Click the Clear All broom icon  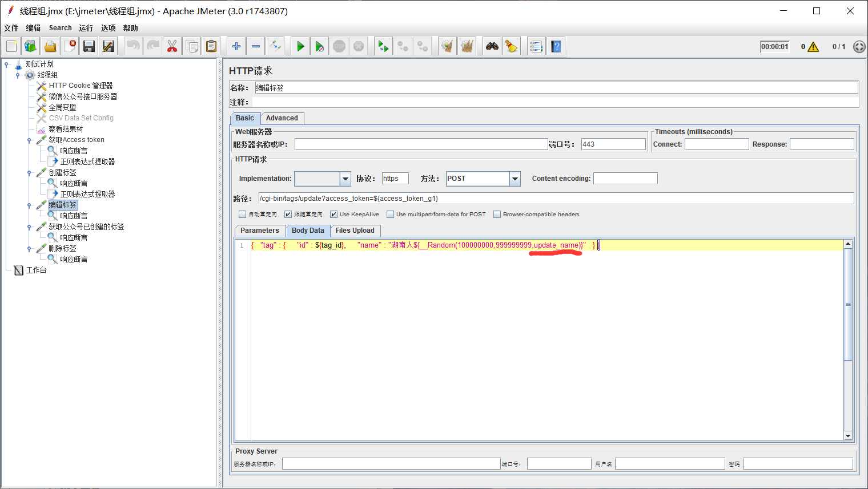click(467, 46)
